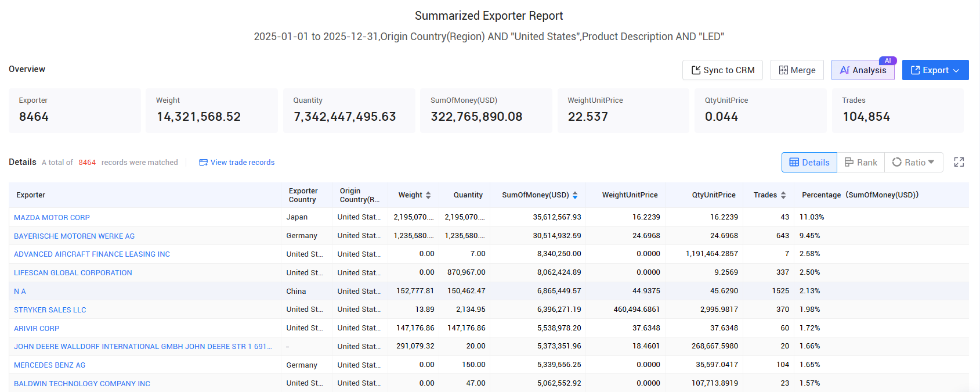
Task: Switch to the Details view tab
Action: click(x=809, y=163)
